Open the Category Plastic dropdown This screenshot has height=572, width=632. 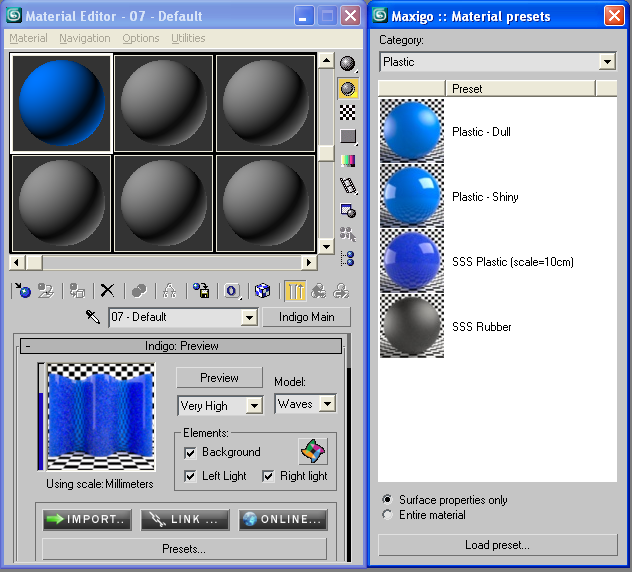tap(607, 62)
